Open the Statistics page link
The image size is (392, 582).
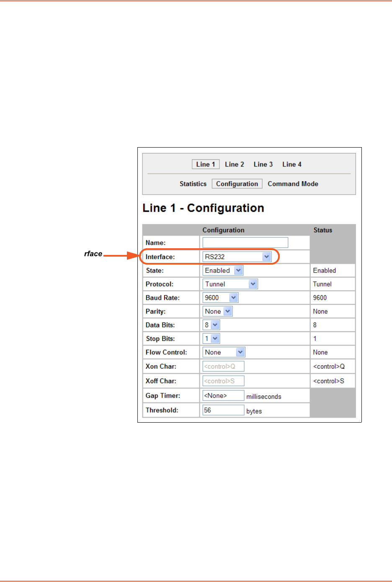pyautogui.click(x=193, y=184)
